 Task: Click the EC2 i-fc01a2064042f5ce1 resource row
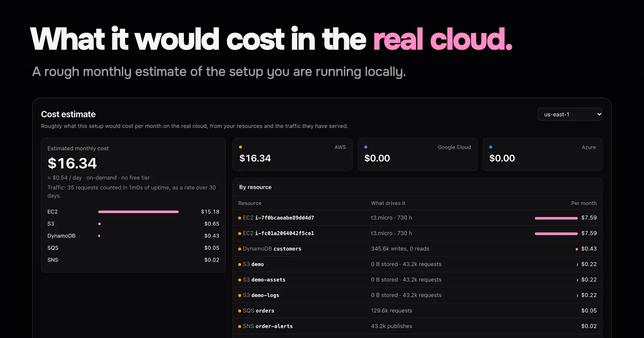pos(417,233)
